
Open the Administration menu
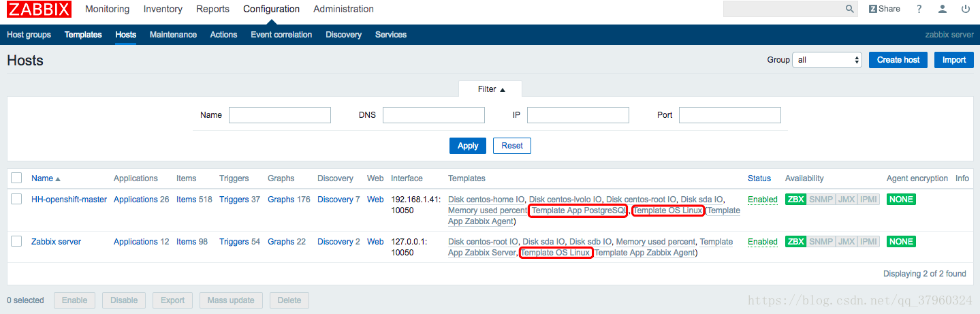(x=343, y=9)
